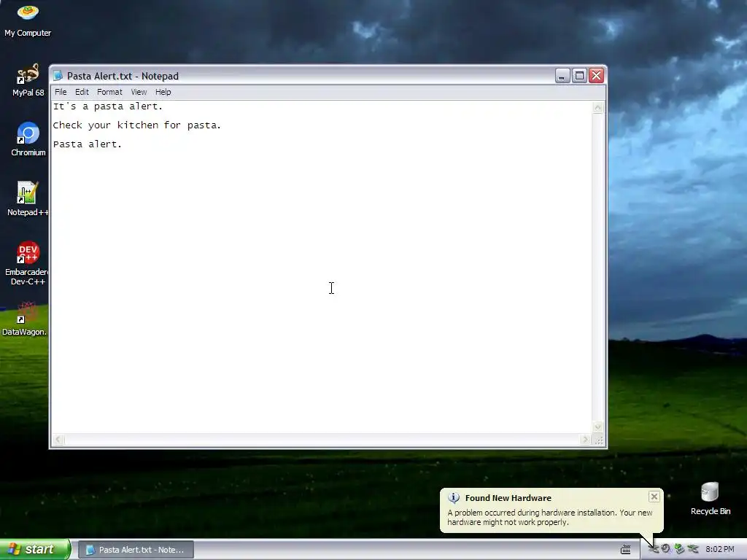
Task: Place cursor in line "It's a pasta alert."
Action: click(108, 106)
